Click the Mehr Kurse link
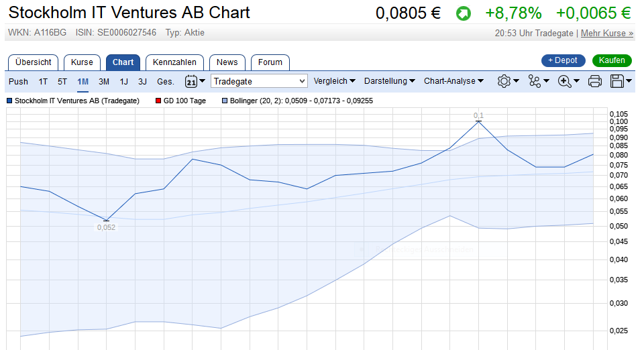 click(606, 33)
